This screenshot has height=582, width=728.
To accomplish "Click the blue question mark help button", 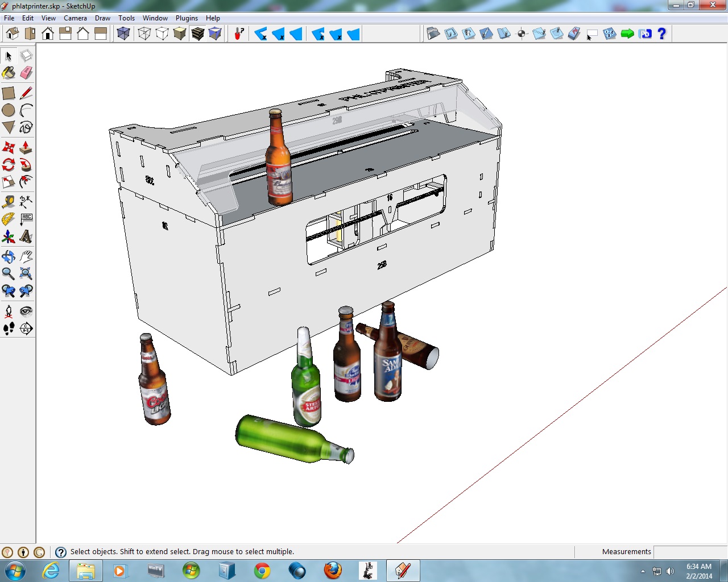I will [x=661, y=34].
